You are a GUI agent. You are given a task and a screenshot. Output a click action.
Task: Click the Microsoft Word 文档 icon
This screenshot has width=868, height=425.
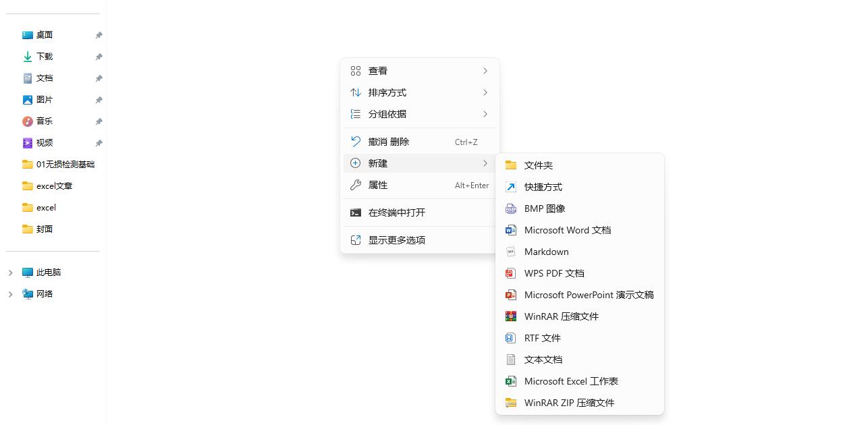click(511, 231)
